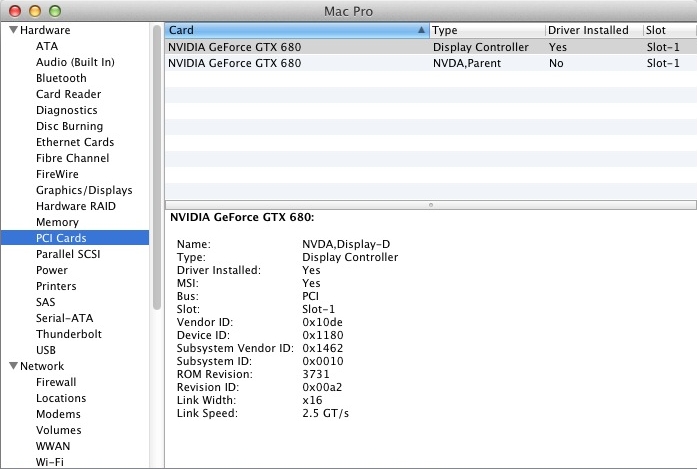Viewport: 697px width, 469px height.
Task: Open the FireWire hardware entry
Action: (x=57, y=174)
